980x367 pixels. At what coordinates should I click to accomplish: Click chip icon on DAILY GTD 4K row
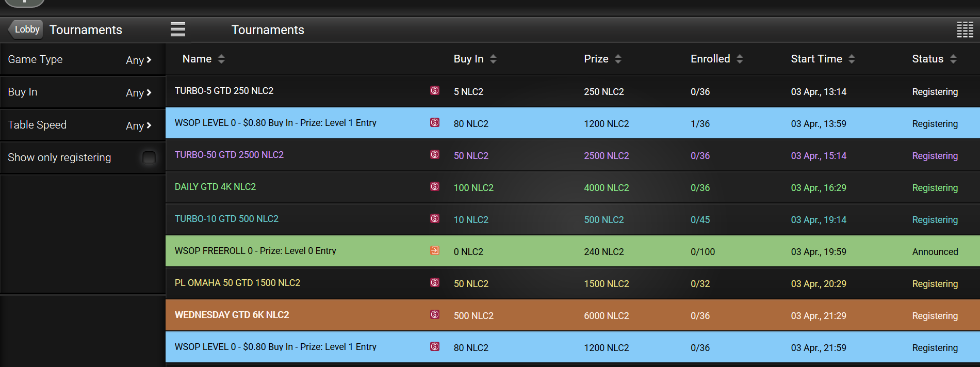pyautogui.click(x=435, y=187)
